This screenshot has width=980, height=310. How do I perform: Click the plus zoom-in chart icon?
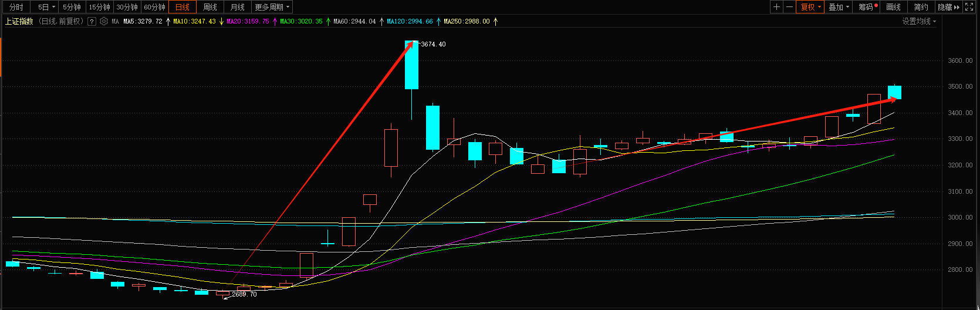click(x=776, y=7)
